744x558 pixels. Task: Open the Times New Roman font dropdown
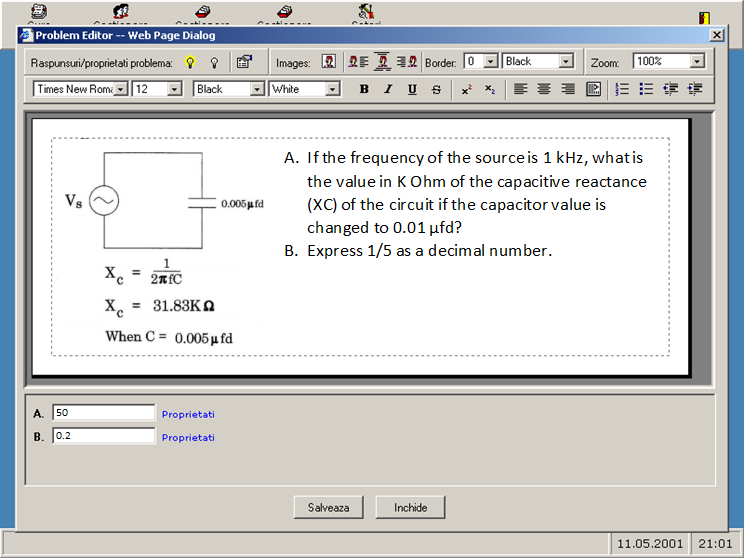point(121,89)
